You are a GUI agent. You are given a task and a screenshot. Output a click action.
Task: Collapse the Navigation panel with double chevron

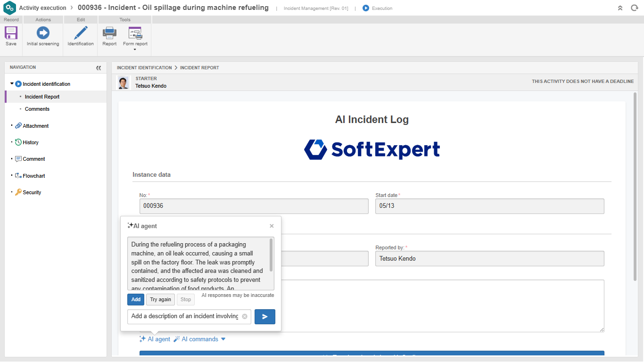tap(99, 68)
